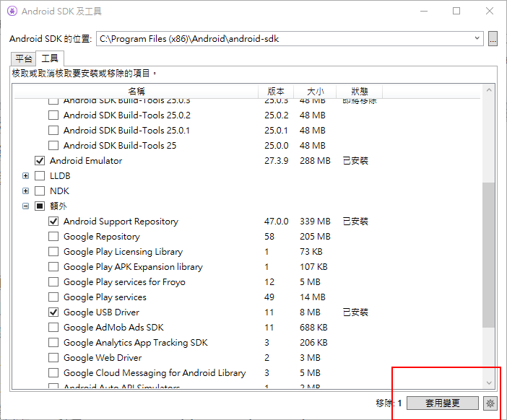Close the Android SDK window
The image size is (507, 420).
tap(490, 11)
